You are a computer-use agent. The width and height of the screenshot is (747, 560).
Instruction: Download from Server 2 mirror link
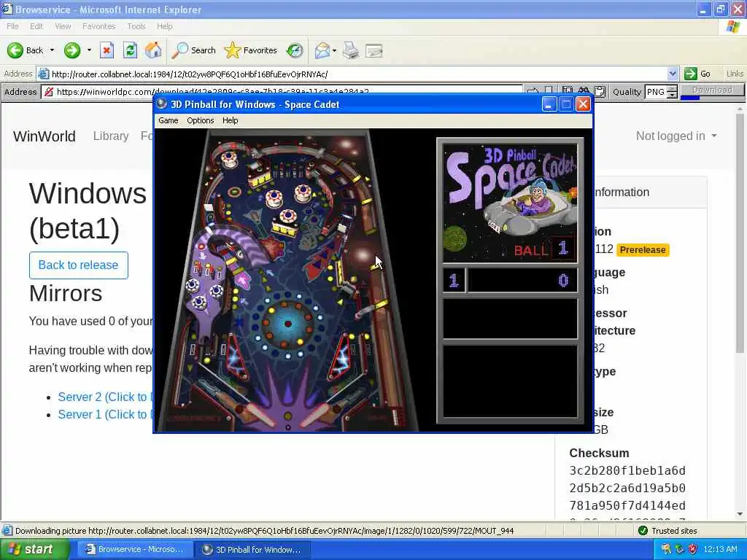(x=105, y=397)
